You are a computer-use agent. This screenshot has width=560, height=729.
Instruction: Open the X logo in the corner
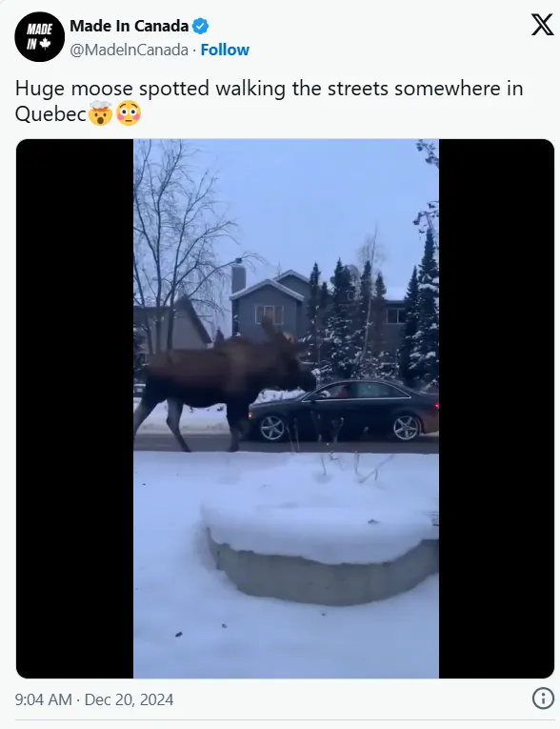click(542, 25)
